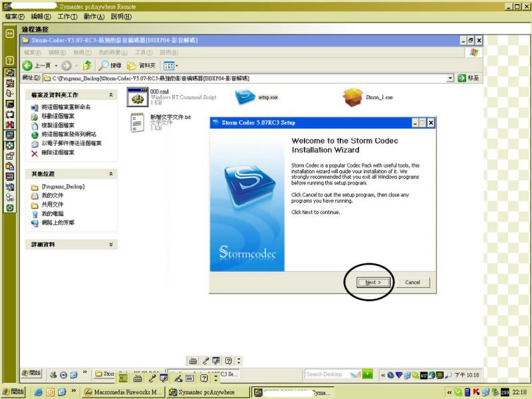
Task: Expand hidden tray icons beside 22:18 clock
Action: click(x=450, y=392)
